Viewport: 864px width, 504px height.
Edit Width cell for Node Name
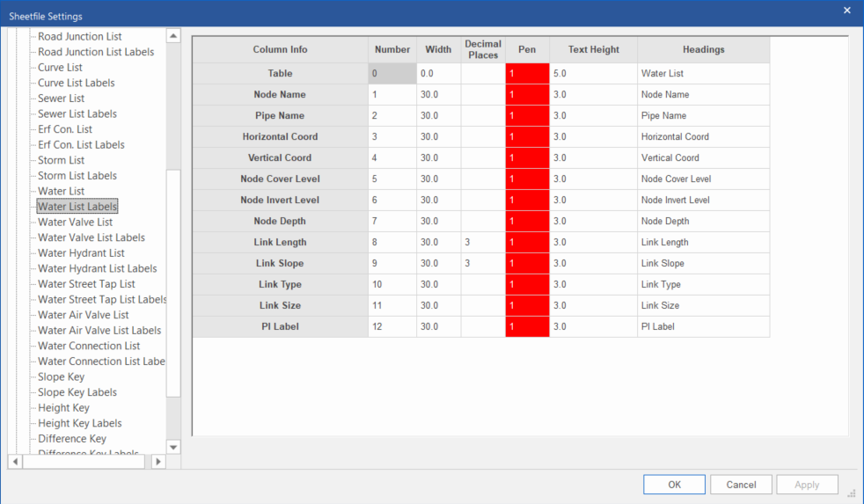pos(438,95)
